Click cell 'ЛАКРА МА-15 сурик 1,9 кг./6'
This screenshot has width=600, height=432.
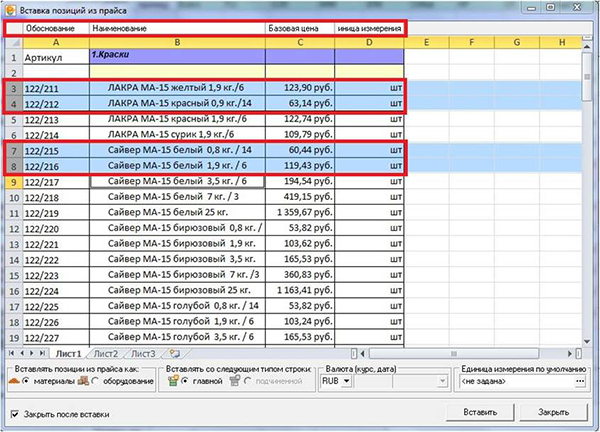(x=177, y=134)
